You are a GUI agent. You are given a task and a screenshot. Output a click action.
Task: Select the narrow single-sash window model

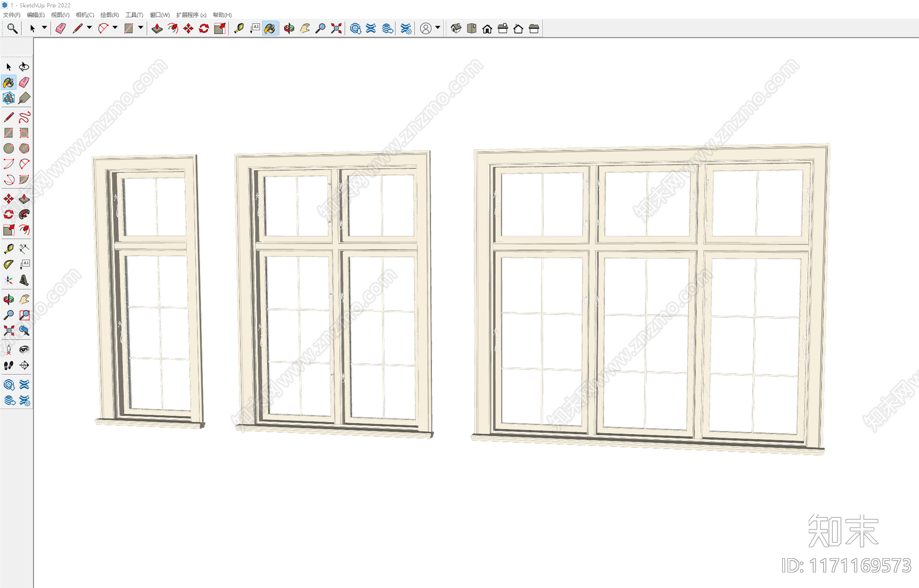(149, 291)
